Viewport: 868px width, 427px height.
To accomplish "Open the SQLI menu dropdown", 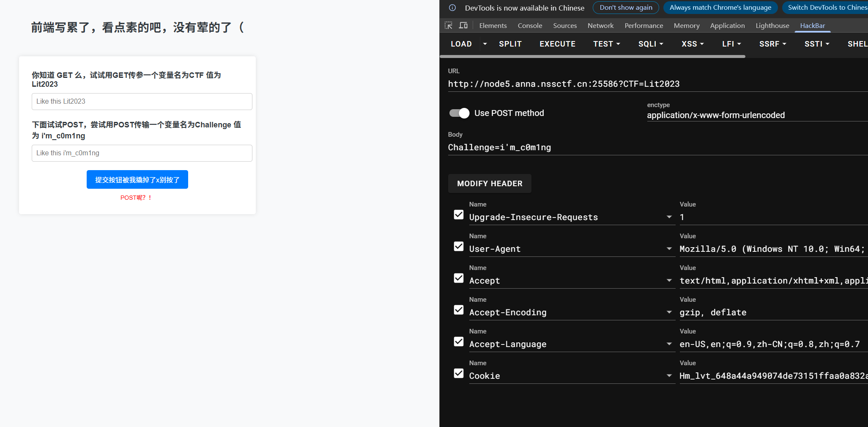I will (x=651, y=44).
